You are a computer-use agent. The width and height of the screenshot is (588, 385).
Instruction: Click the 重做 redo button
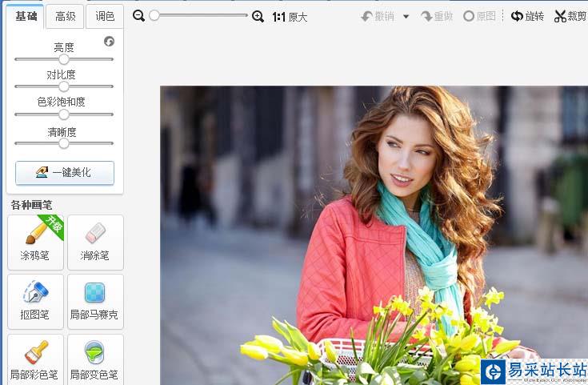coord(437,16)
